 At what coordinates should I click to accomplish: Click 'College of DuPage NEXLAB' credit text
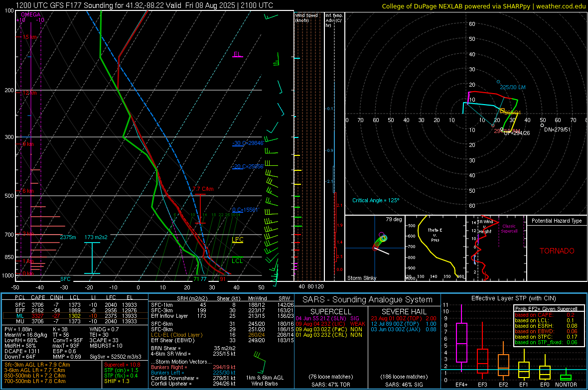pyautogui.click(x=422, y=6)
